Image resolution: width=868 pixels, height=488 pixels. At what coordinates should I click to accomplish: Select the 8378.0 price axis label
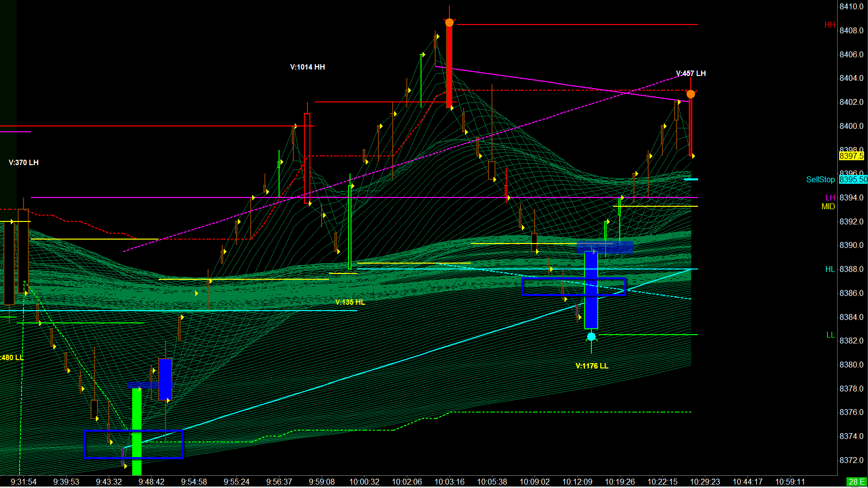852,389
